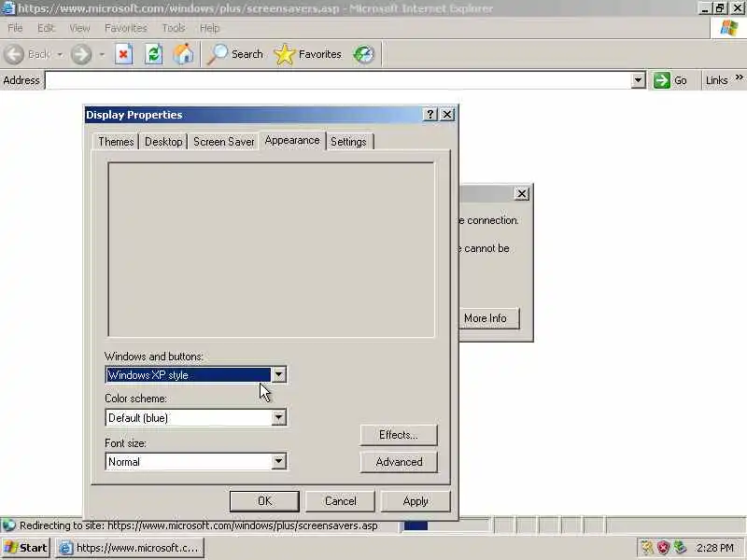Go to Home page icon
Screen dimensions: 747x560
[183, 54]
